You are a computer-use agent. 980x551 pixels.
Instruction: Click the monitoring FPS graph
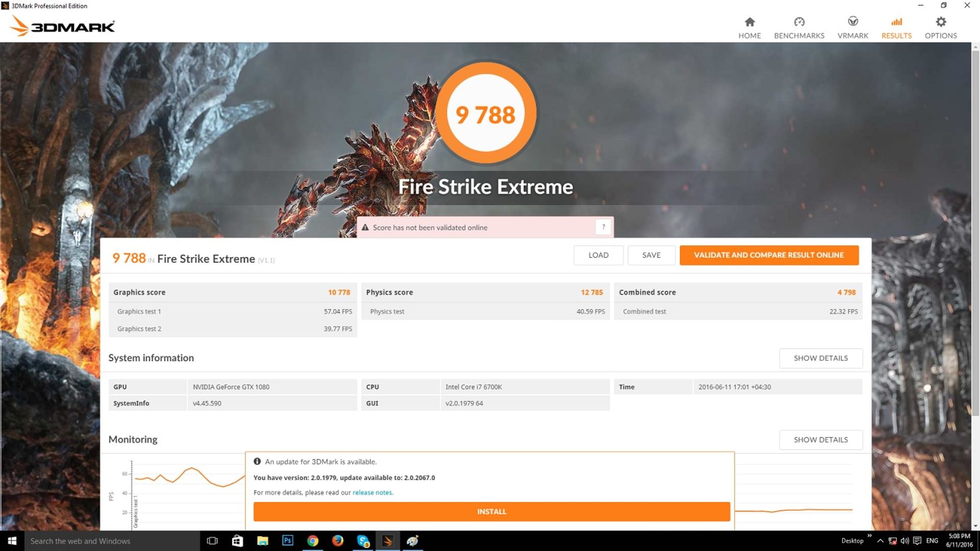point(188,492)
